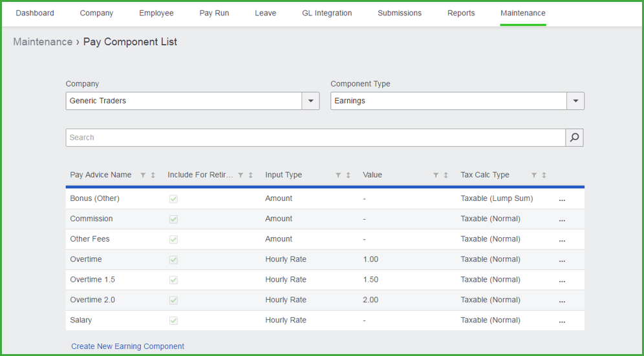Select the Other Fees name cell
The width and height of the screenshot is (644, 356).
coord(90,239)
